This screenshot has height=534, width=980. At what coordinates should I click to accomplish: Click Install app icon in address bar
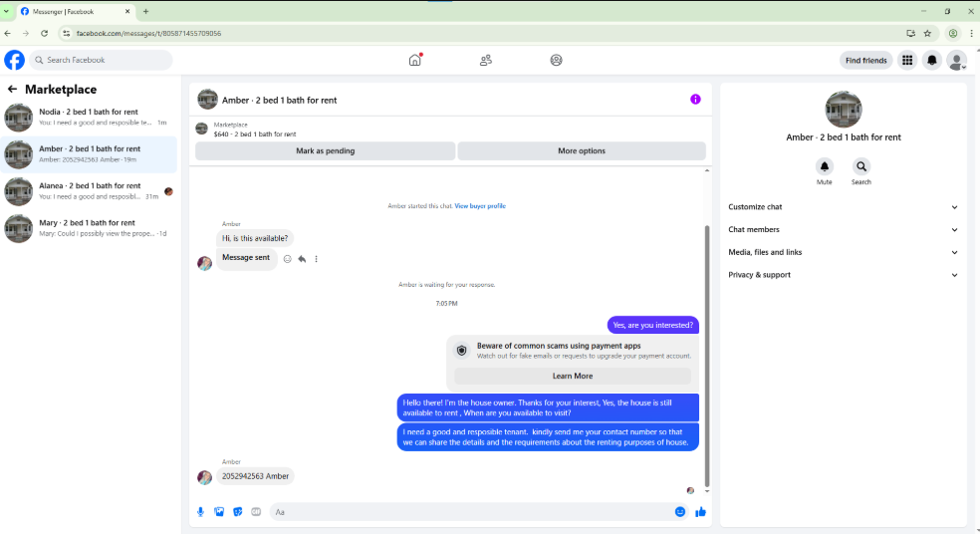coord(910,33)
